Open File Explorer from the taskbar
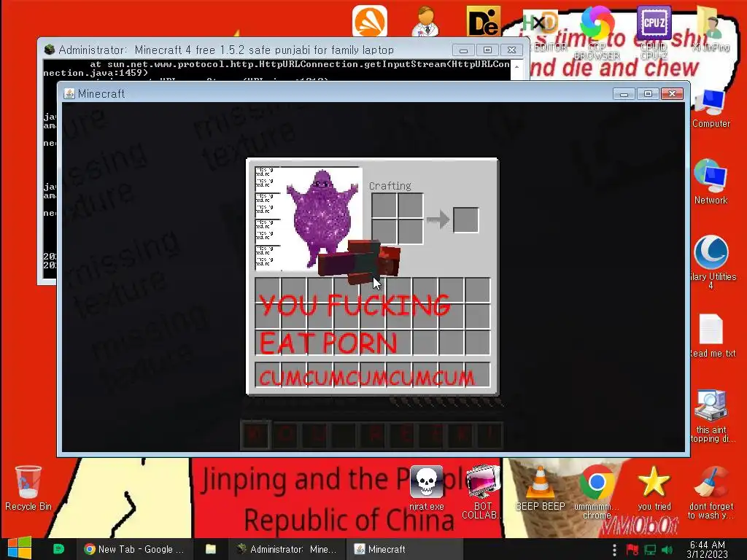Screen dimensions: 747x560 click(211, 549)
